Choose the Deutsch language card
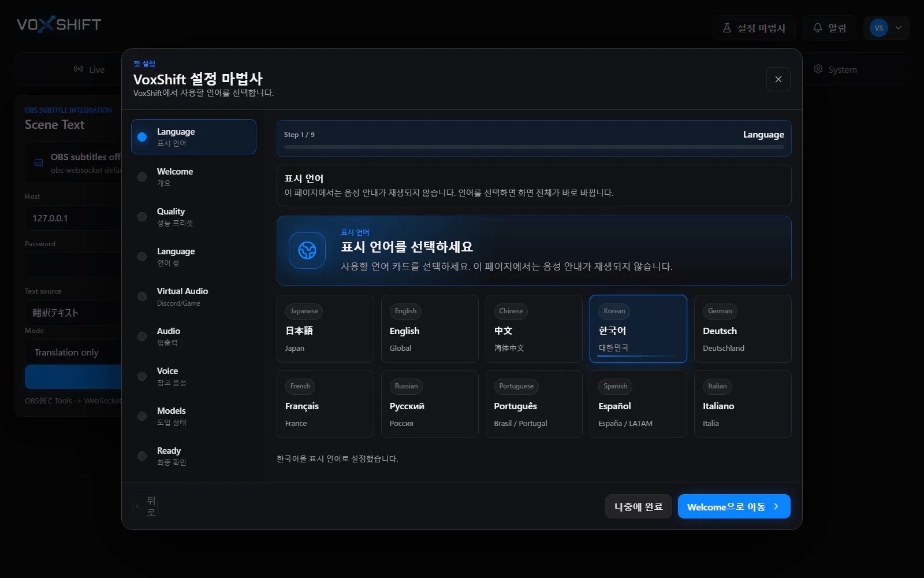Viewport: 924px width, 578px height. pos(743,329)
